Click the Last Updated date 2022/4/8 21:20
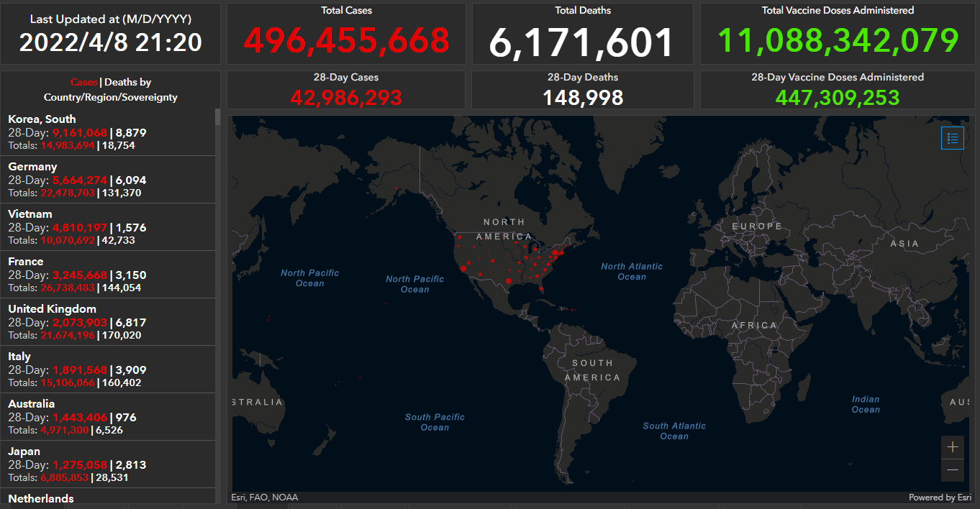The height and width of the screenshot is (509, 980). [110, 42]
